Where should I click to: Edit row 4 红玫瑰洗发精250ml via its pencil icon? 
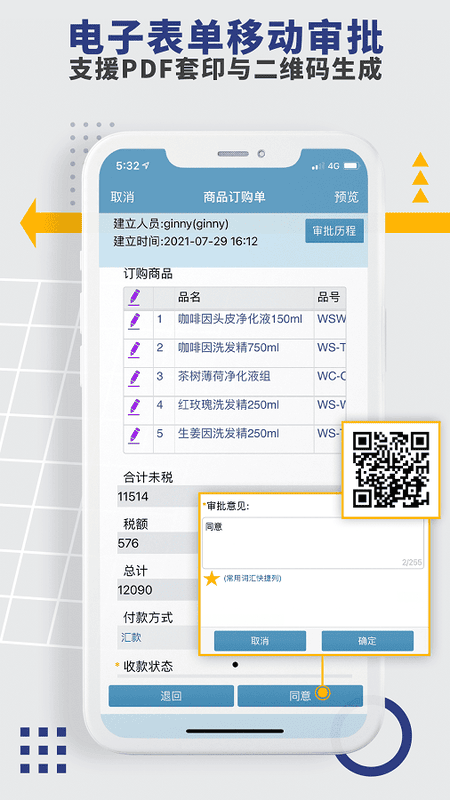tap(134, 407)
